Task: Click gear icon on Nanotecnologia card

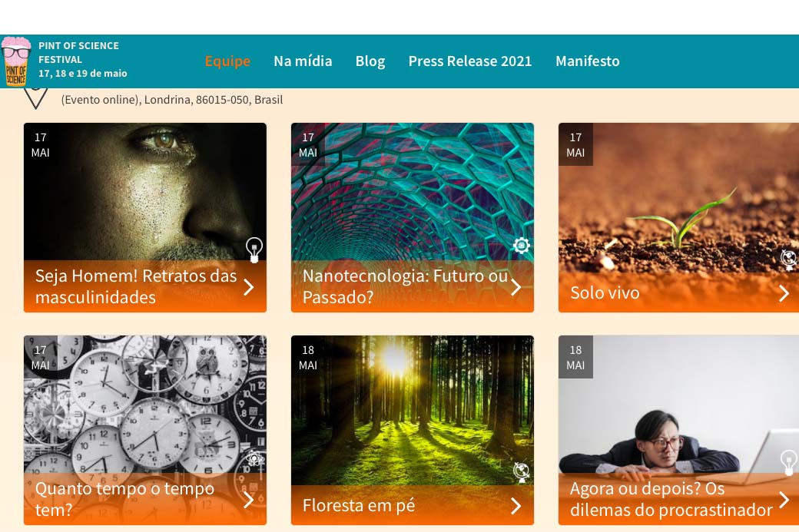Action: [x=522, y=246]
